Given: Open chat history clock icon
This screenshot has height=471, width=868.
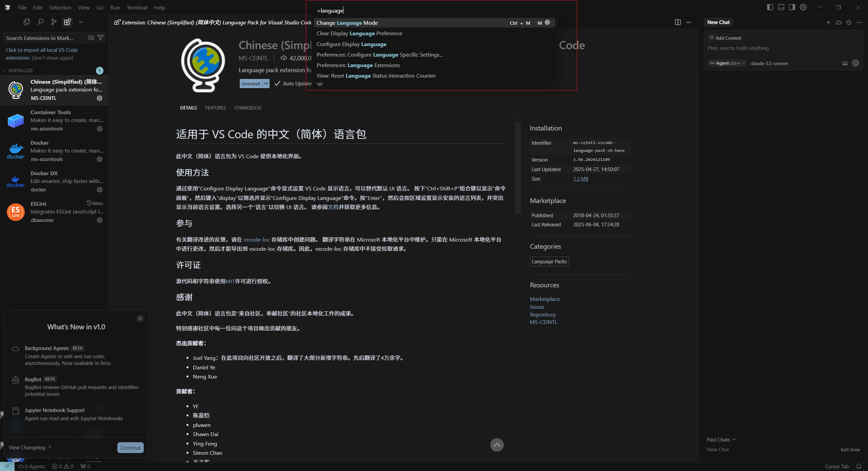Looking at the screenshot, I should (849, 22).
